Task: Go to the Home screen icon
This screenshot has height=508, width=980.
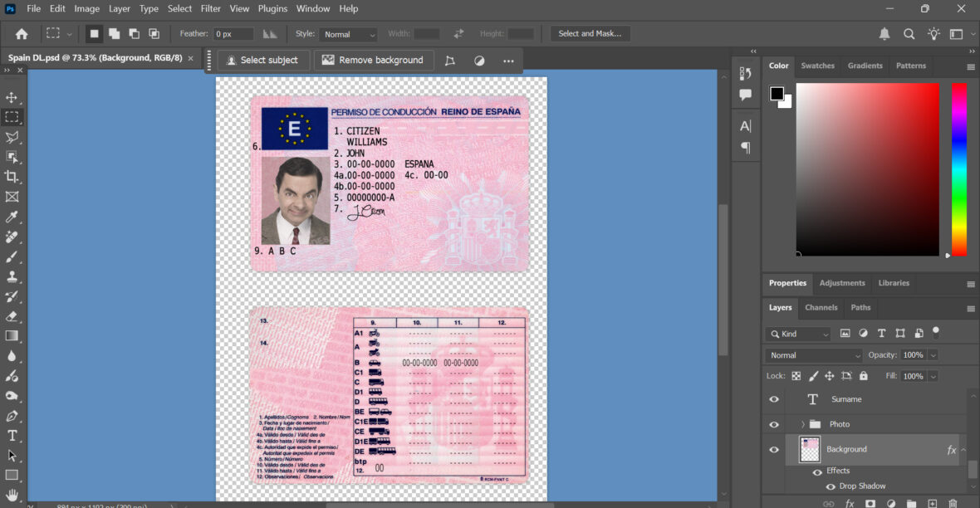Action: point(22,34)
